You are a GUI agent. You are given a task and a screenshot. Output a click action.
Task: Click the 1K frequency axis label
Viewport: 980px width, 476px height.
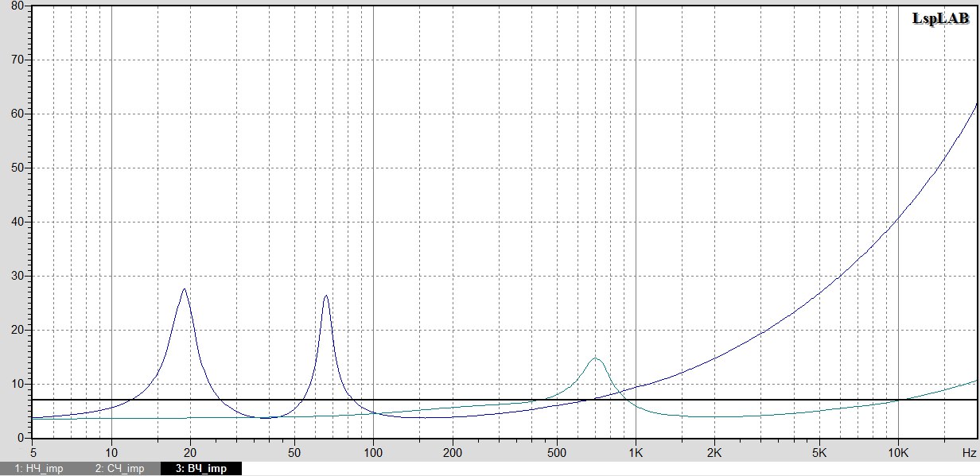click(x=635, y=451)
